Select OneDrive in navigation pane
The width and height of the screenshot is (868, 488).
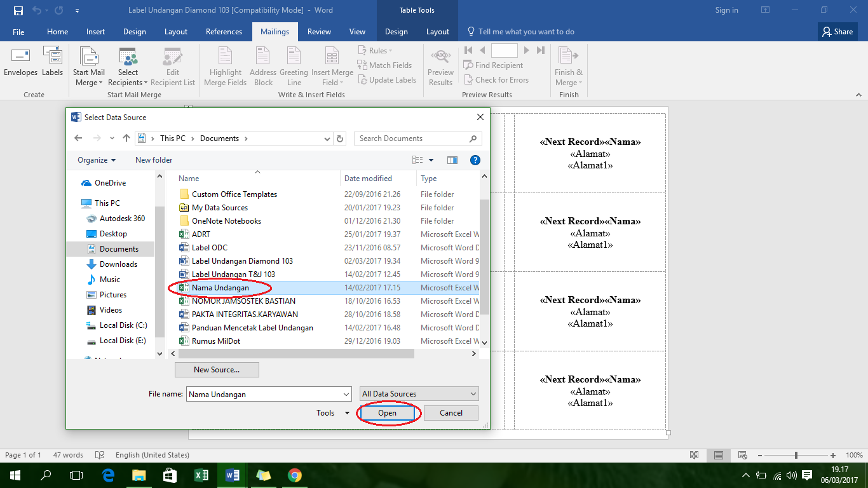coord(110,183)
